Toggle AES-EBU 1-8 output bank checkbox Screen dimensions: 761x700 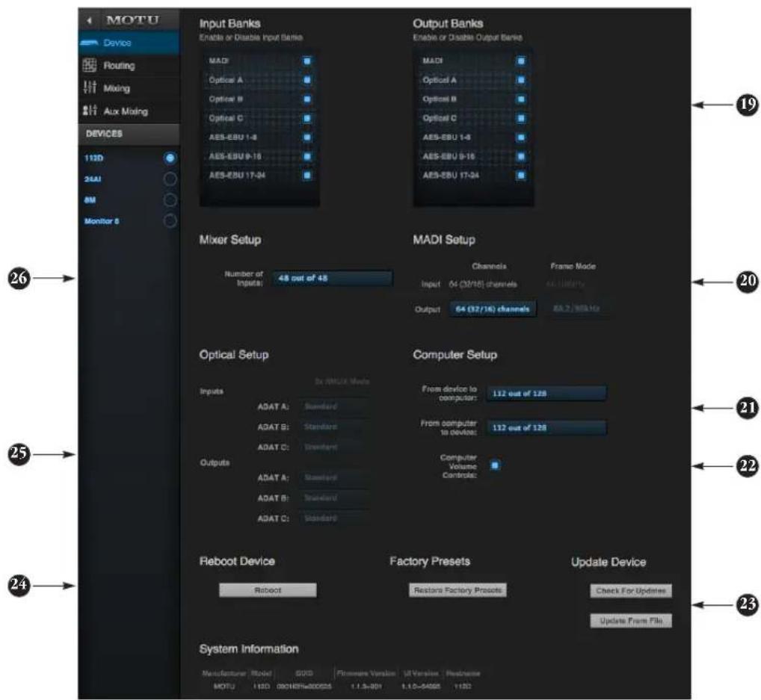pyautogui.click(x=521, y=137)
